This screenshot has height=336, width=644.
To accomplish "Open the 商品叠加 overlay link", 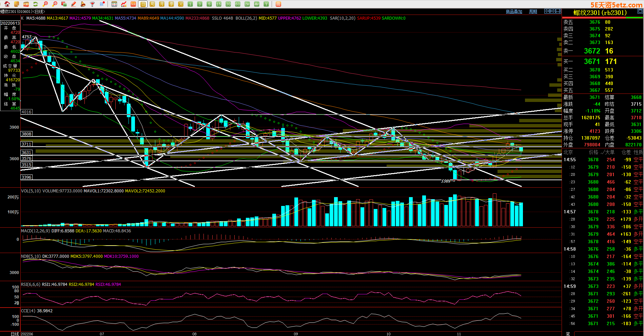I will [514, 12].
